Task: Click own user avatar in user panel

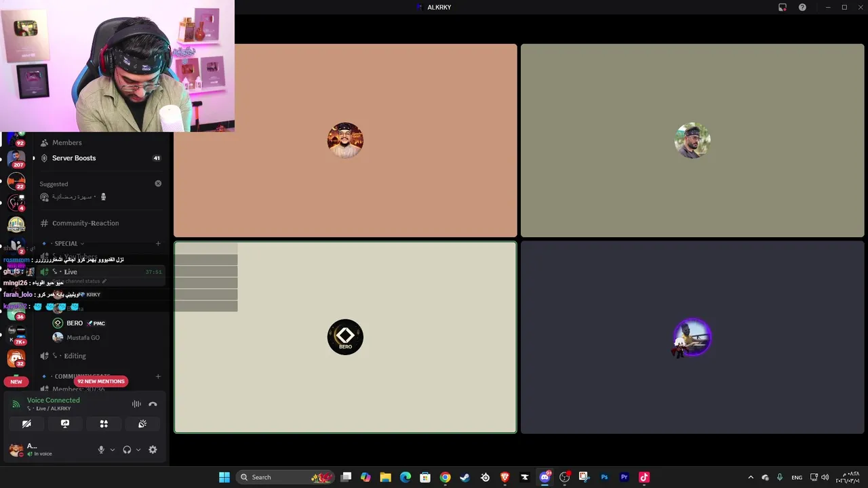Action: click(16, 449)
